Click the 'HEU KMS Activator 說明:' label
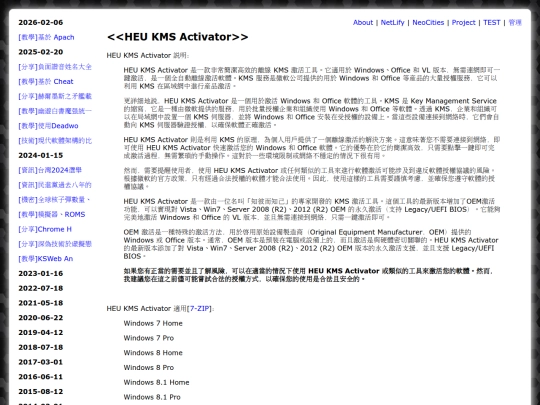540x405 pixels. [x=148, y=55]
